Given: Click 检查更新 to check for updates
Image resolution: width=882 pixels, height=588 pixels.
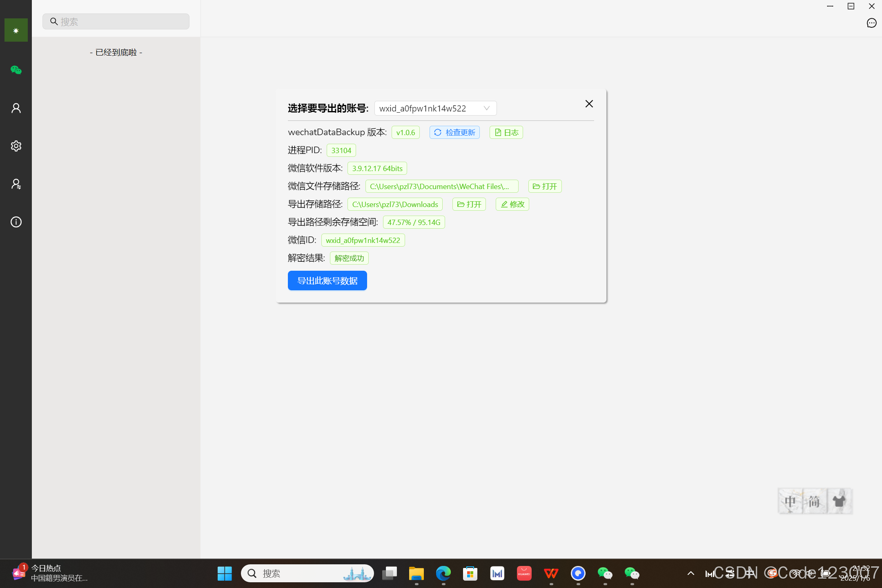Looking at the screenshot, I should (454, 132).
